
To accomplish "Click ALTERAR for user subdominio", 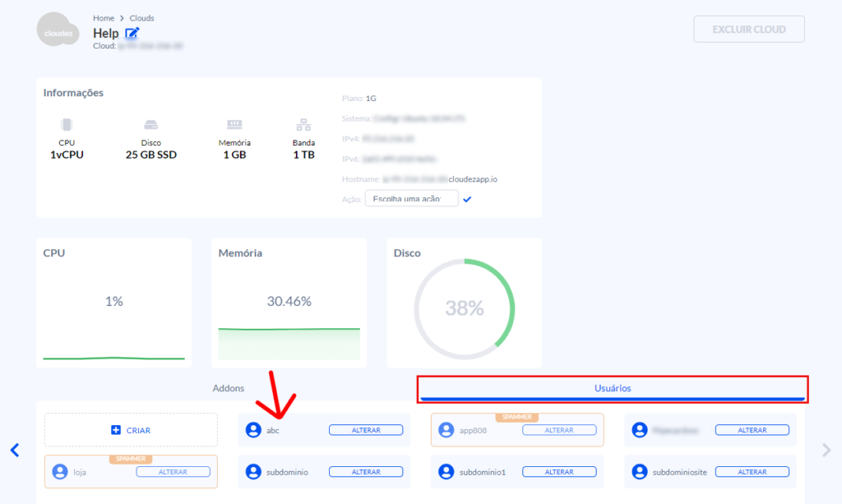I will click(366, 472).
